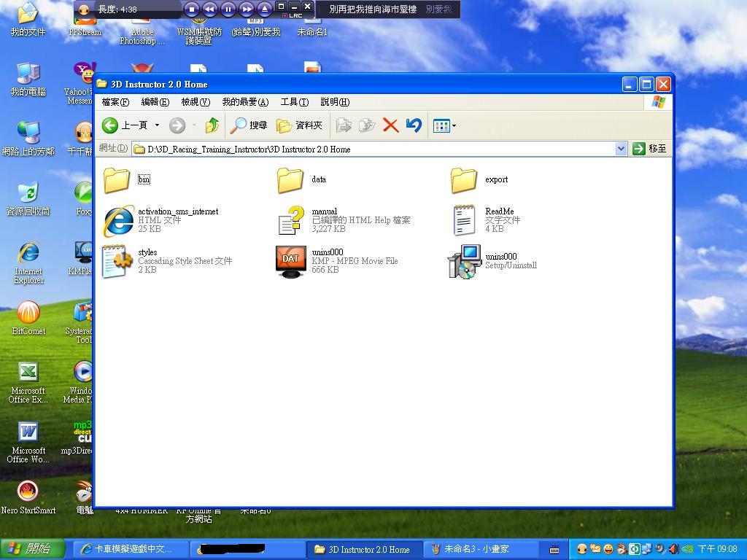Select the manual HTML Help file
The width and height of the screenshot is (747, 560).
click(291, 219)
